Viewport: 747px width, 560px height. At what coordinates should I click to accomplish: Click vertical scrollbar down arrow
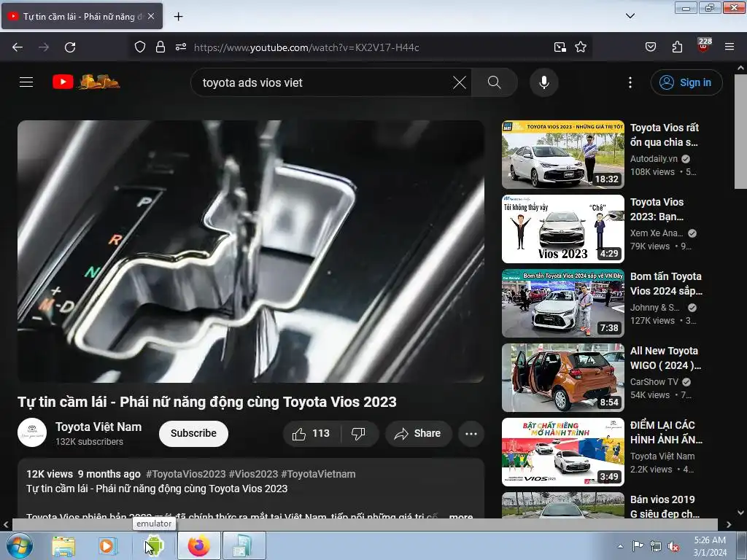pyautogui.click(x=741, y=513)
